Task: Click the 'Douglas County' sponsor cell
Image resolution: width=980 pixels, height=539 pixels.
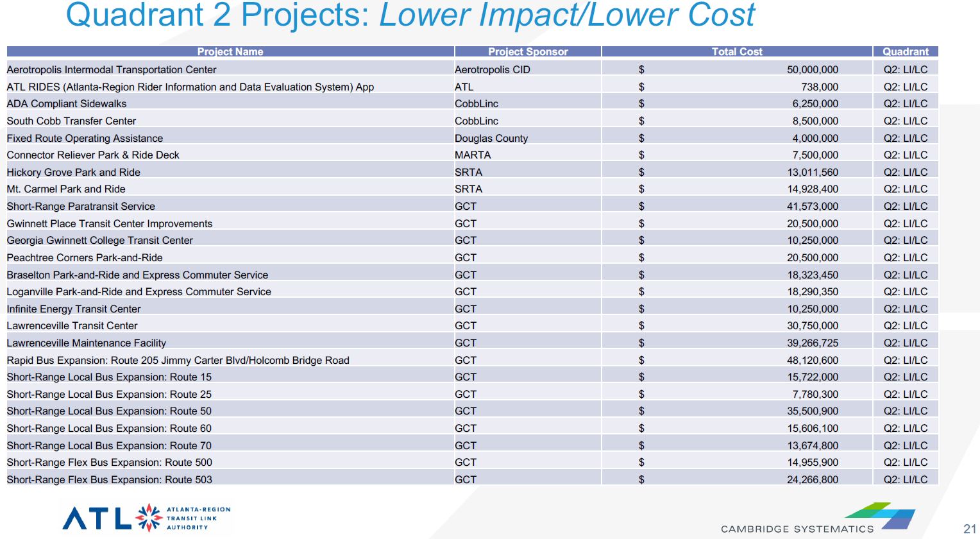Action: tap(491, 138)
